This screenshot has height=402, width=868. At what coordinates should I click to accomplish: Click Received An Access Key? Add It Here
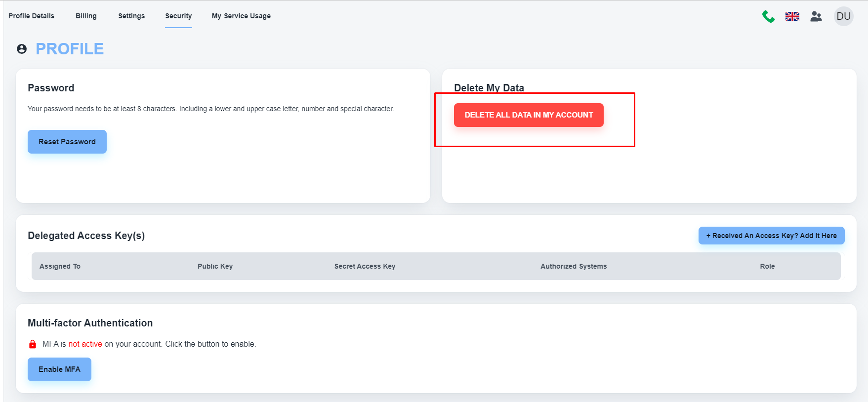click(x=771, y=236)
